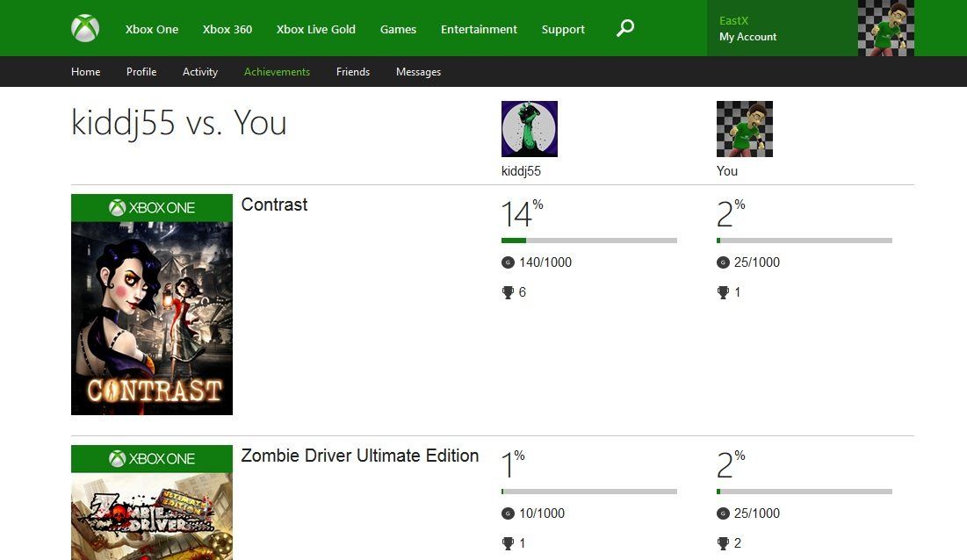
Task: Select Messages in the profile navigation
Action: pyautogui.click(x=418, y=71)
